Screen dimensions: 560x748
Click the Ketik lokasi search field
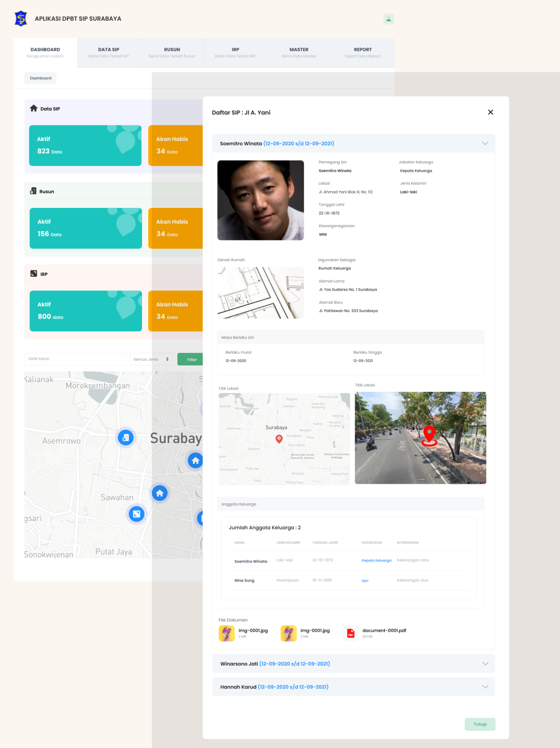[75, 359]
